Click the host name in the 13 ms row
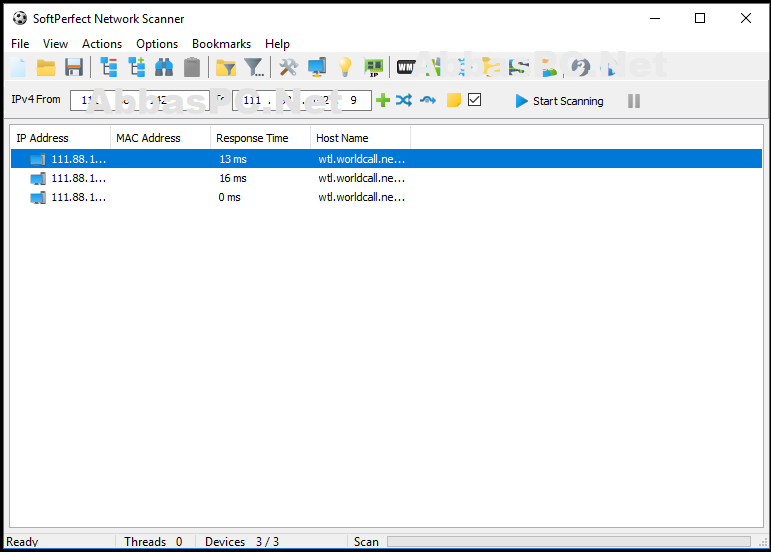 pyautogui.click(x=361, y=159)
